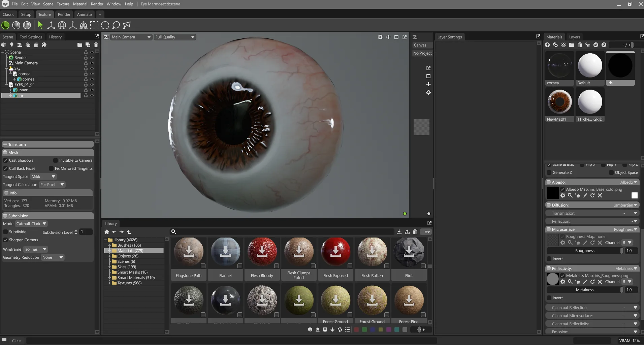The width and height of the screenshot is (644, 345).
Task: Add a new camera to the scene
Action: pyautogui.click(x=20, y=45)
